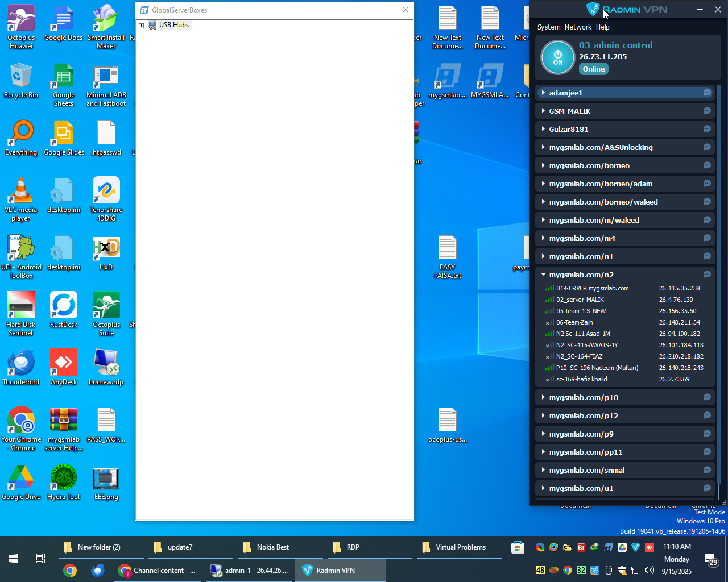Viewport: 728px width, 582px height.
Task: Open the System menu in Radmin VPN
Action: click(549, 27)
